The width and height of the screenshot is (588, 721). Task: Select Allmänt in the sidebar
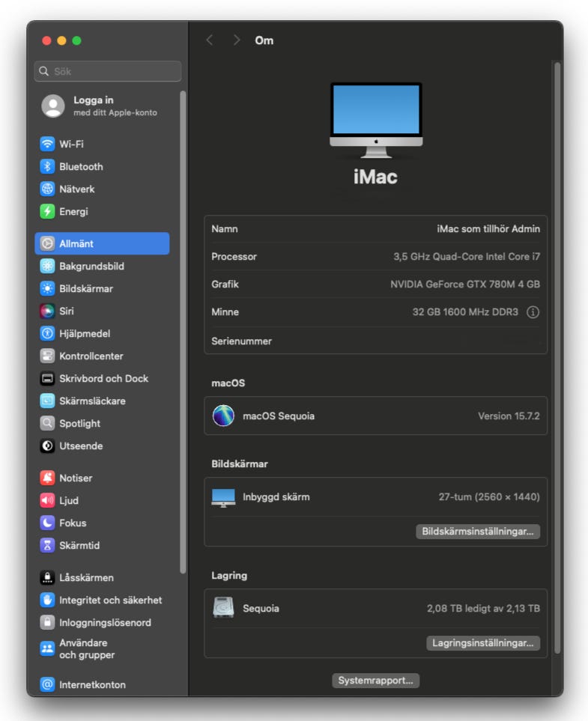[x=102, y=243]
